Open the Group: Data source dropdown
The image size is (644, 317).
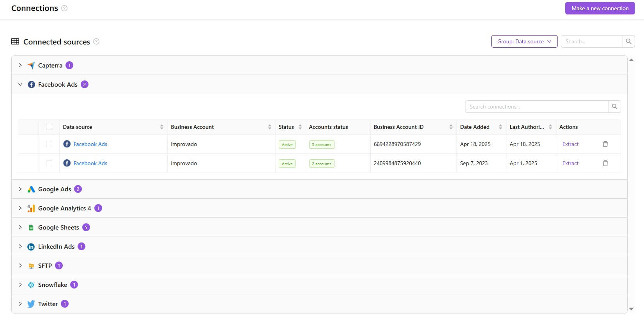pos(524,41)
